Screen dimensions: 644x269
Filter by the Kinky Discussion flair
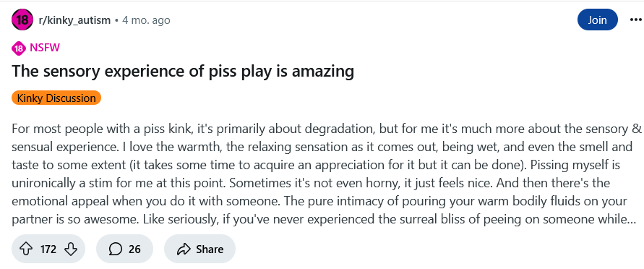pyautogui.click(x=56, y=98)
